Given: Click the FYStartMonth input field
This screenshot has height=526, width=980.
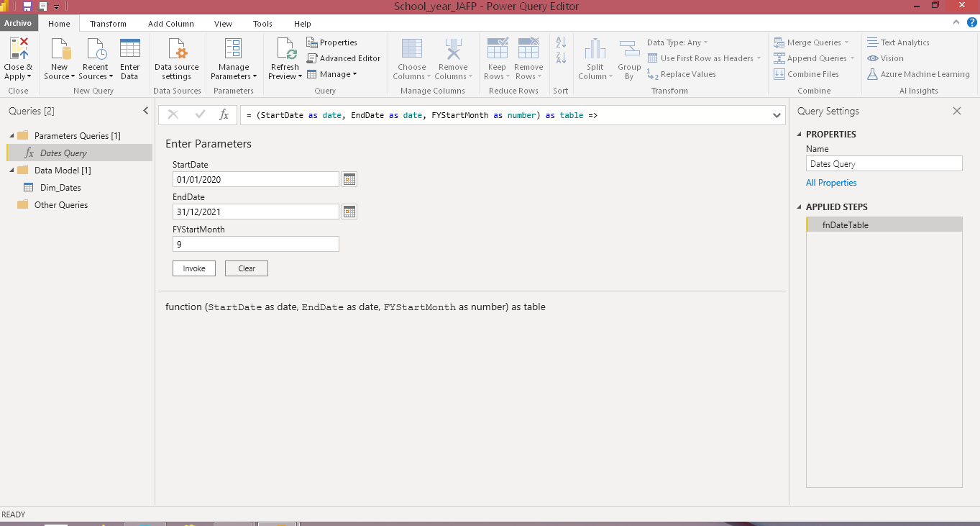Looking at the screenshot, I should [255, 245].
